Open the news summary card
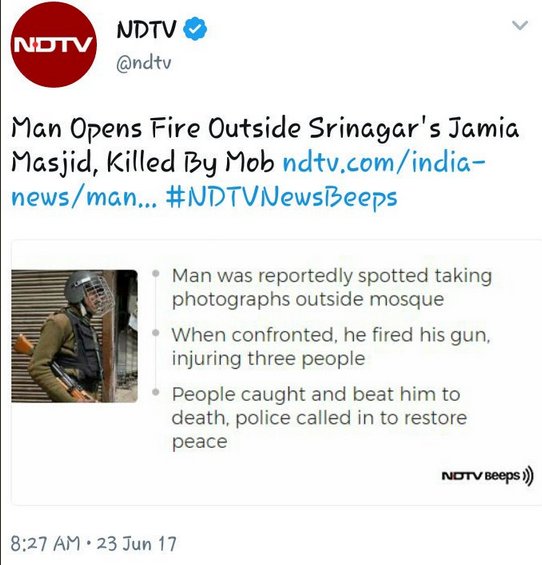Screen dimensions: 542x565 [x=276, y=372]
